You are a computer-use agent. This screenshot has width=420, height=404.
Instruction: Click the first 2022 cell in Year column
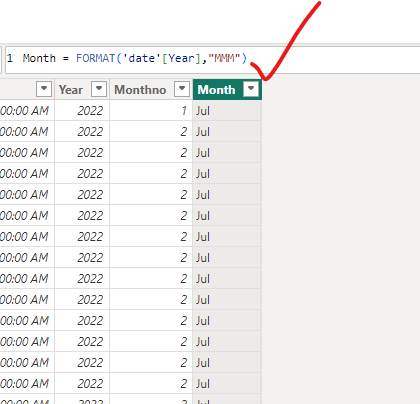pyautogui.click(x=82, y=111)
